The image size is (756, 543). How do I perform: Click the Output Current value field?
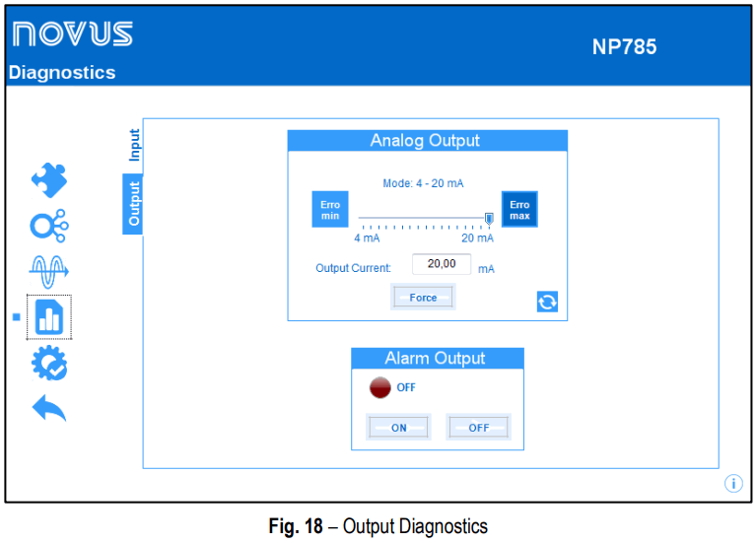pyautogui.click(x=442, y=264)
